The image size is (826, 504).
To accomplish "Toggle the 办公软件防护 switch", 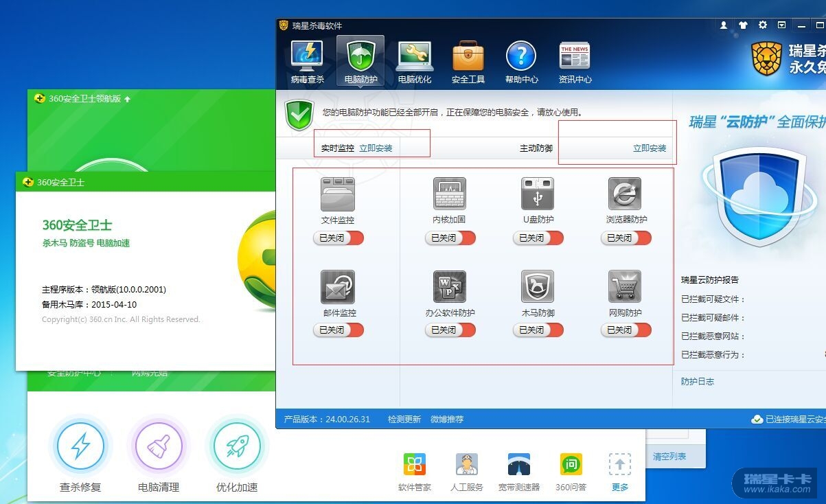I will (x=450, y=330).
